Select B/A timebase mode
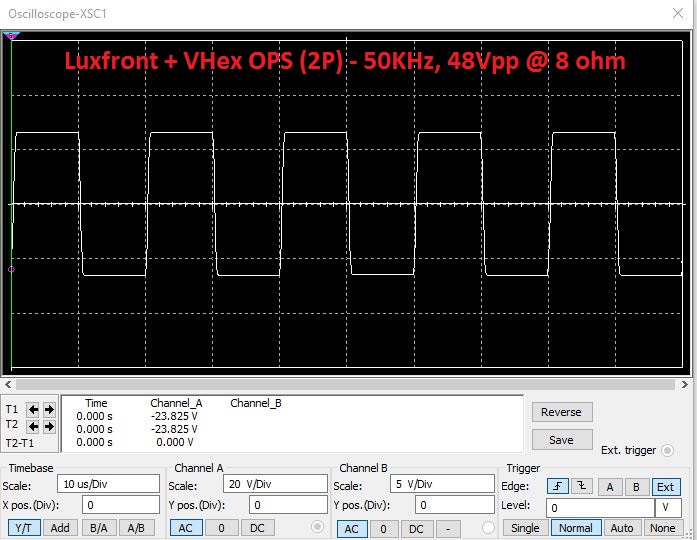 99,528
